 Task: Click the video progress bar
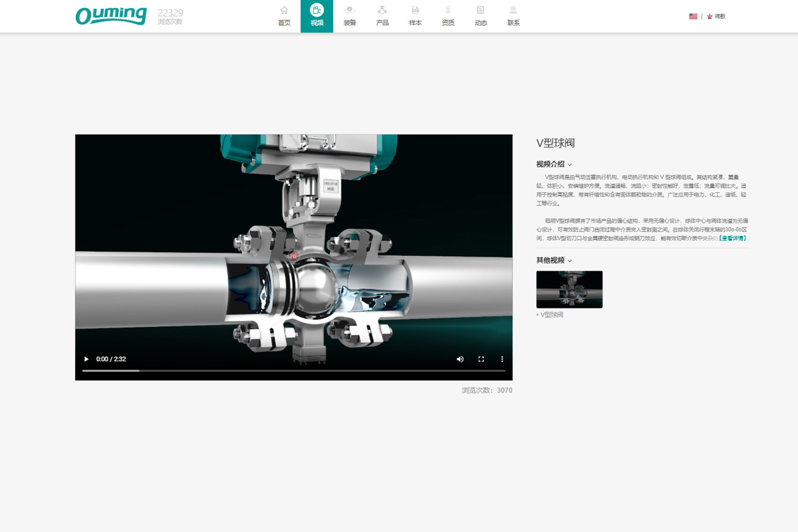(x=293, y=370)
